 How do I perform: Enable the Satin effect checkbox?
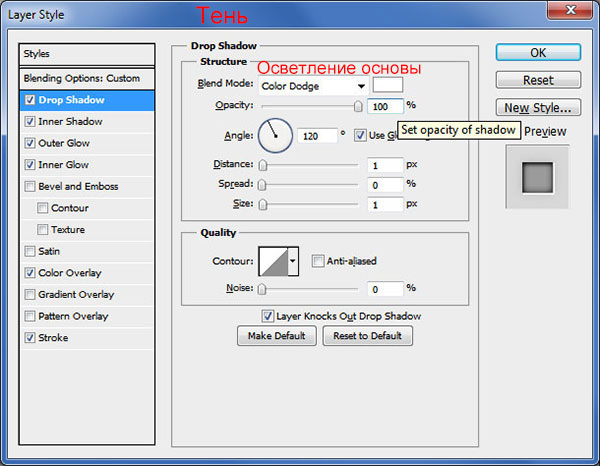coord(30,251)
